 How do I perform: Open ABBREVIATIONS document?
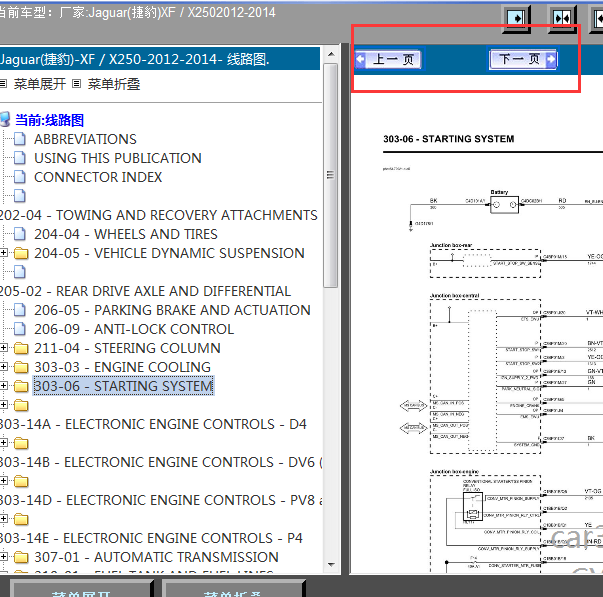85,139
